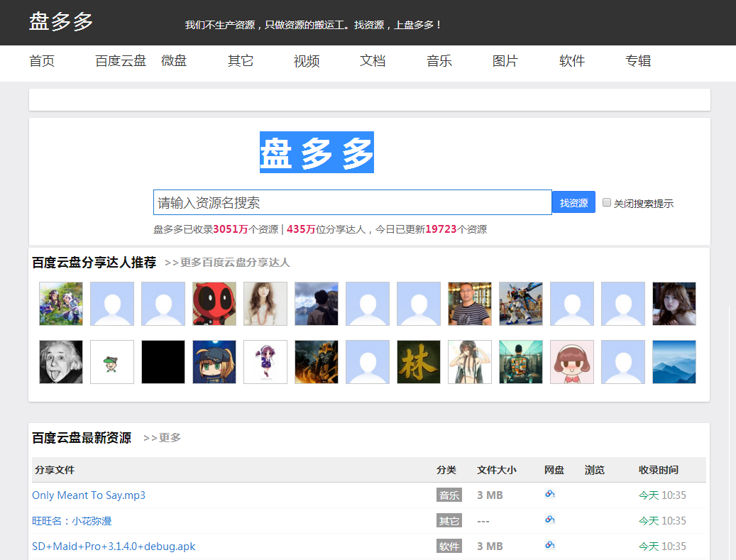Enable the 关闭搜索提示 checkbox
Screen dimensions: 736x560
(607, 202)
